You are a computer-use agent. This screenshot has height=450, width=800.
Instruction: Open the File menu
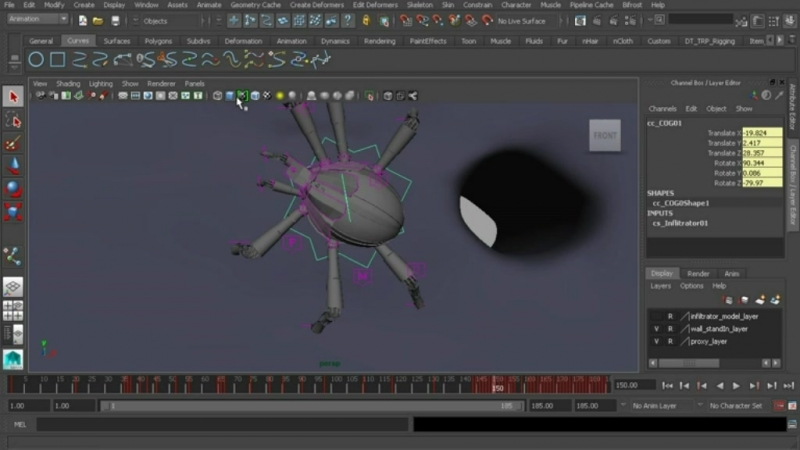(x=9, y=5)
